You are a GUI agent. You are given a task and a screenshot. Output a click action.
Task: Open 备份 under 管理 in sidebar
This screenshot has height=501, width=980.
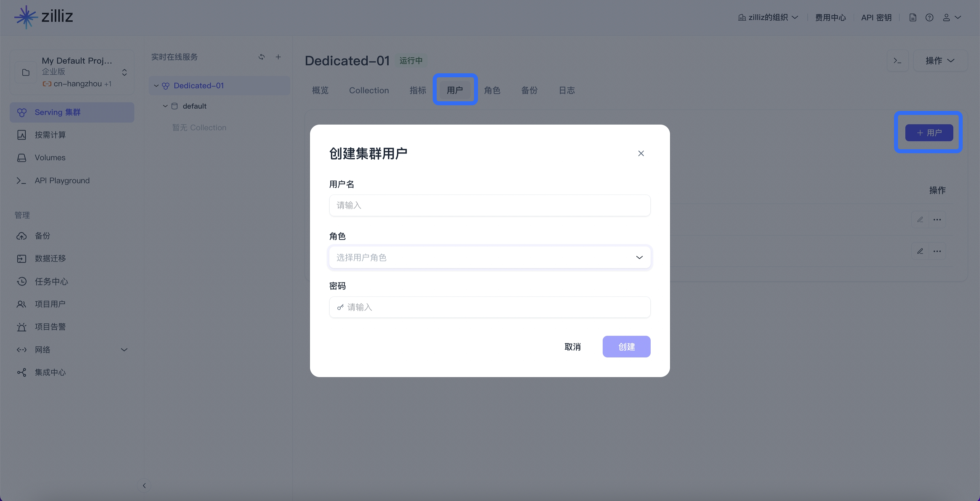click(72, 236)
